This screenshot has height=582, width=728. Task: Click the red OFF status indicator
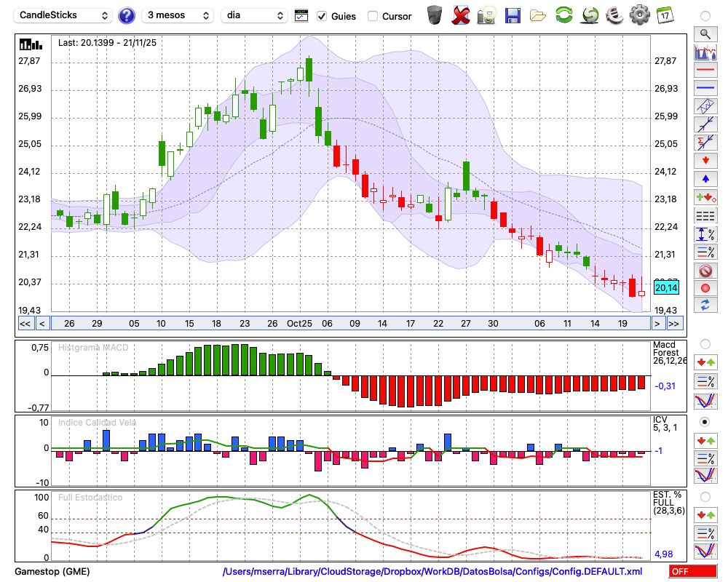tap(692, 572)
